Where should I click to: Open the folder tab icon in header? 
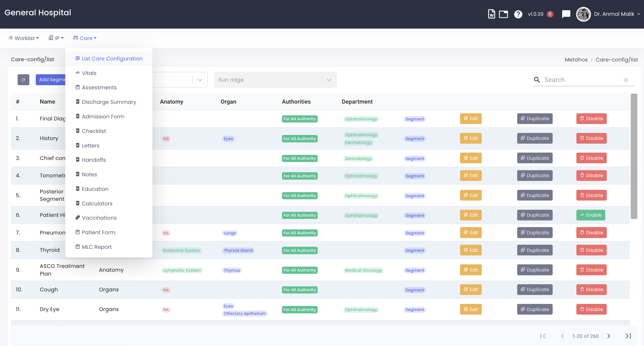coord(503,14)
